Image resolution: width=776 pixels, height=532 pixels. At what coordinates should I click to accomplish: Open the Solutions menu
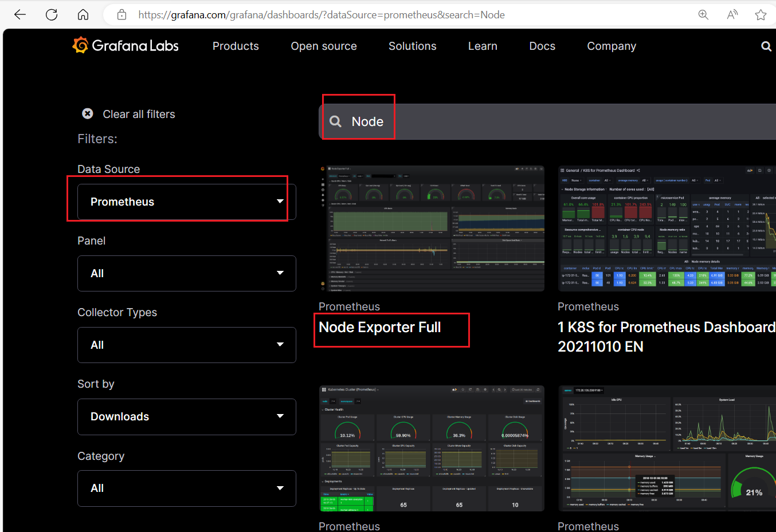[413, 46]
